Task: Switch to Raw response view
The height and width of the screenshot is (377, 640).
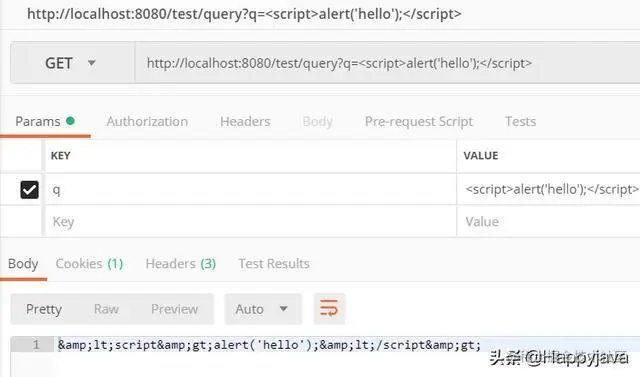Action: pos(106,309)
